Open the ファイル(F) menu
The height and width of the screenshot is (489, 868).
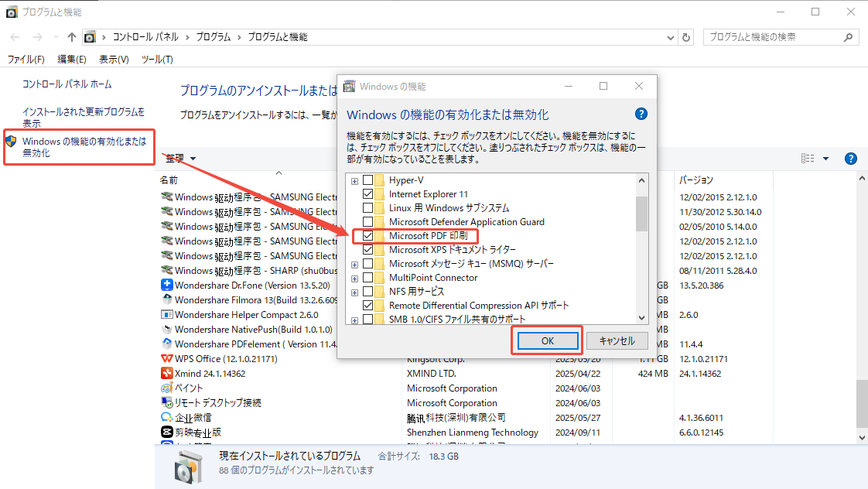[26, 60]
